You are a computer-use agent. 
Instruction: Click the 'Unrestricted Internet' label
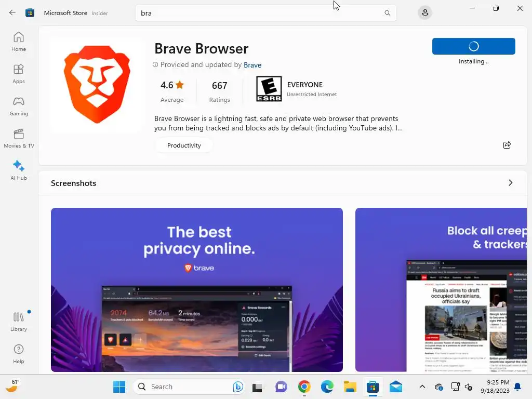click(x=312, y=95)
